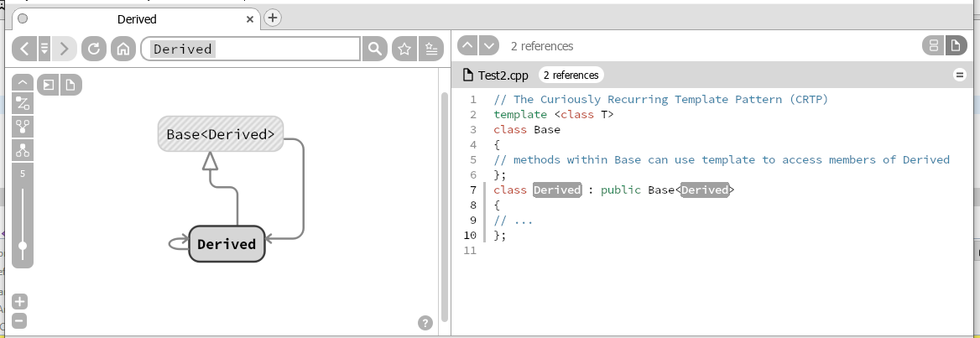This screenshot has width=980, height=338.
Task: Click the graph view vertical scrollbar
Action: [445, 206]
